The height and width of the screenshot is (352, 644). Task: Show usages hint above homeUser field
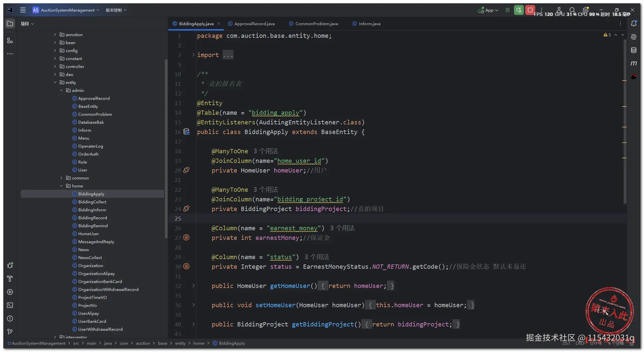click(266, 151)
